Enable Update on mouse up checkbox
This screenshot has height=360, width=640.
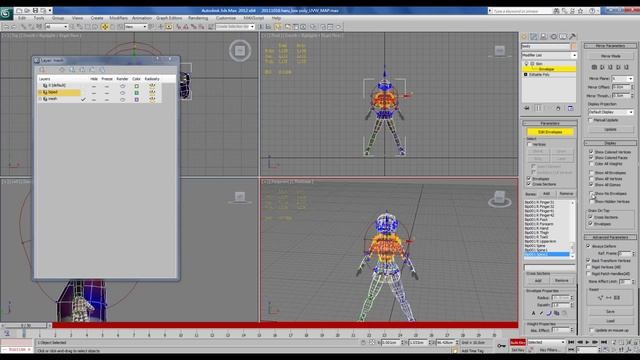point(591,330)
